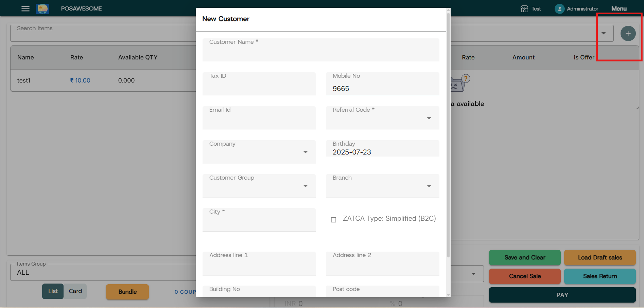The width and height of the screenshot is (644, 308).
Task: Select the test1 item row
Action: coord(103,80)
